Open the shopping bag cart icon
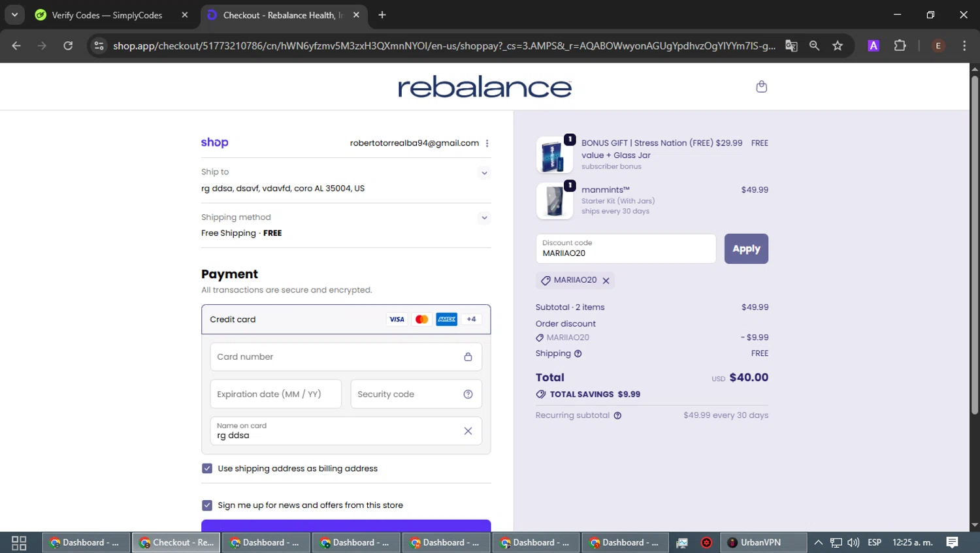 pyautogui.click(x=761, y=86)
